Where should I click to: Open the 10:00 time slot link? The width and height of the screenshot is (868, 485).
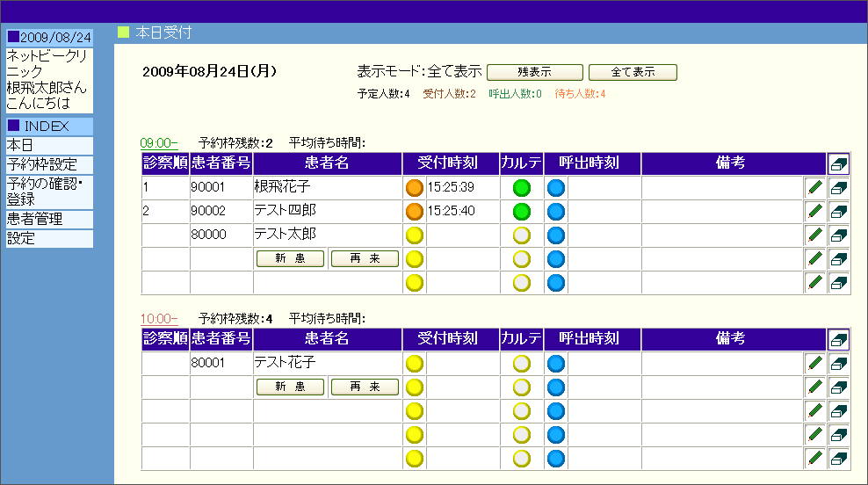click(159, 318)
